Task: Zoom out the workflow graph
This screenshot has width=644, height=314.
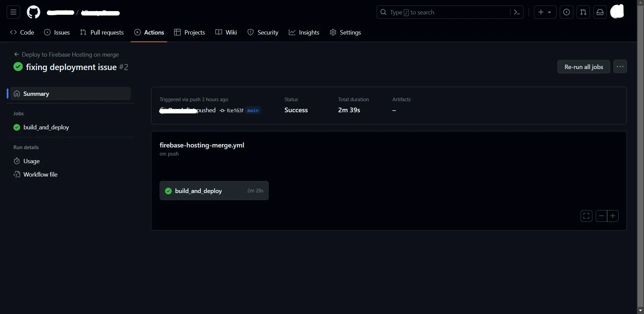Action: coord(601,216)
